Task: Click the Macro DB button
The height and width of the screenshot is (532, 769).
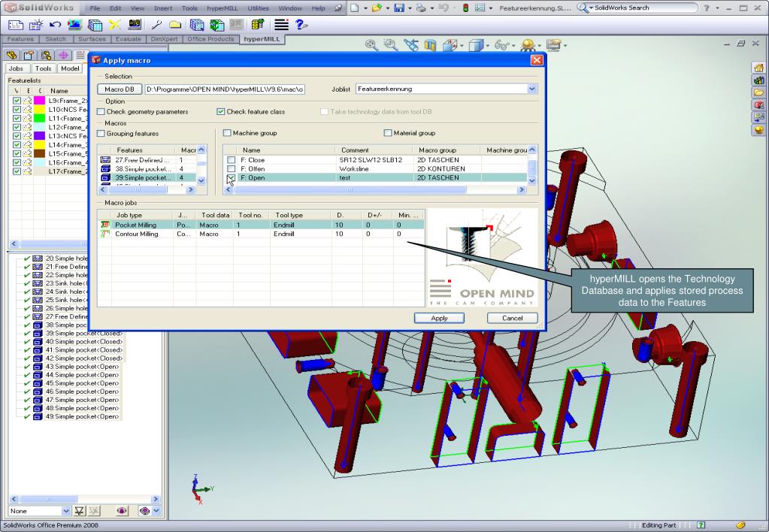Action: click(x=120, y=89)
